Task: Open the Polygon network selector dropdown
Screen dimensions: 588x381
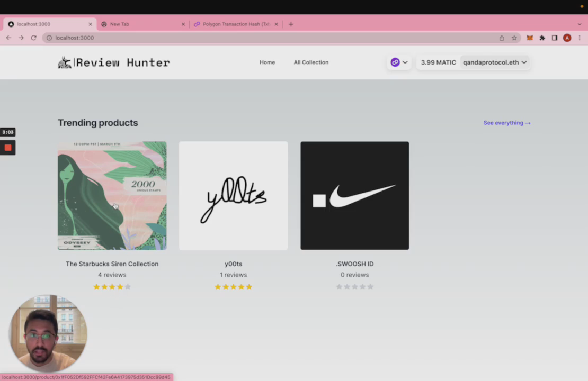Action: (x=399, y=62)
